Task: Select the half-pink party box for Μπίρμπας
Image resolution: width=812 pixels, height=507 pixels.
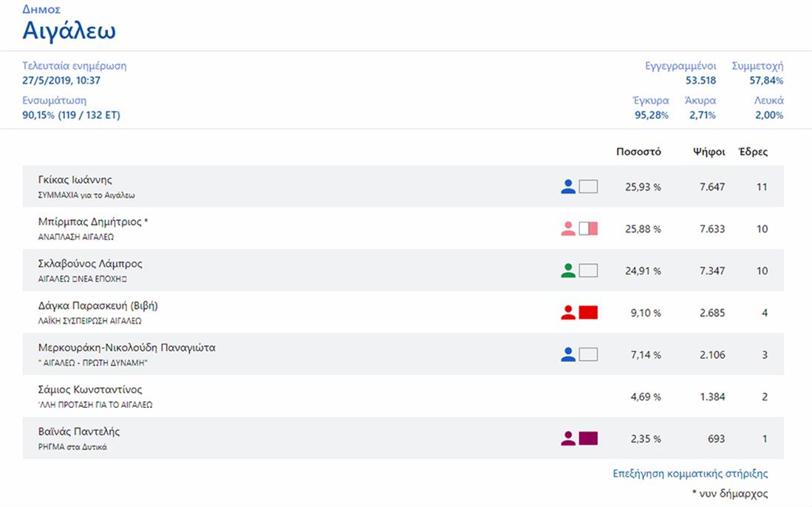Action: (x=588, y=229)
